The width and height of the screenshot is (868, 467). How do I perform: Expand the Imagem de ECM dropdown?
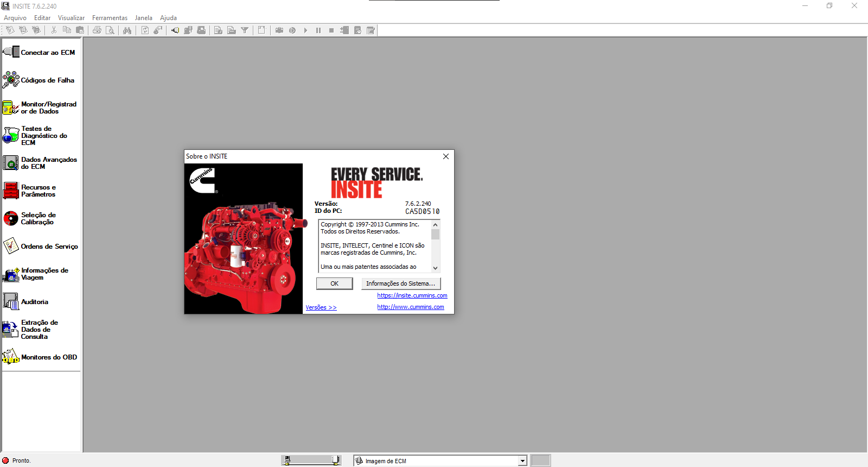522,461
